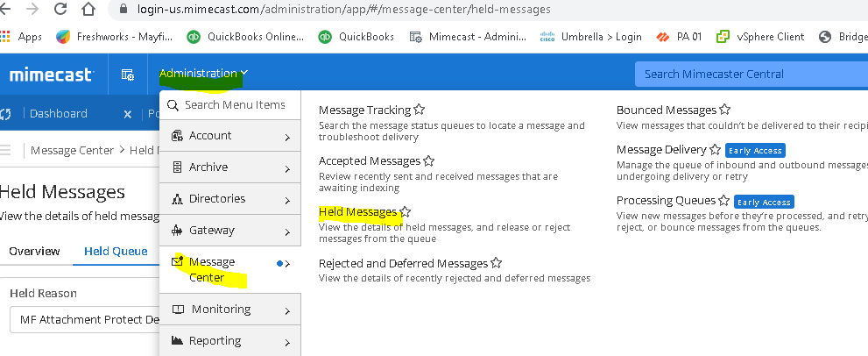868x356 pixels.
Task: Click the browser address bar URL
Action: [343, 10]
